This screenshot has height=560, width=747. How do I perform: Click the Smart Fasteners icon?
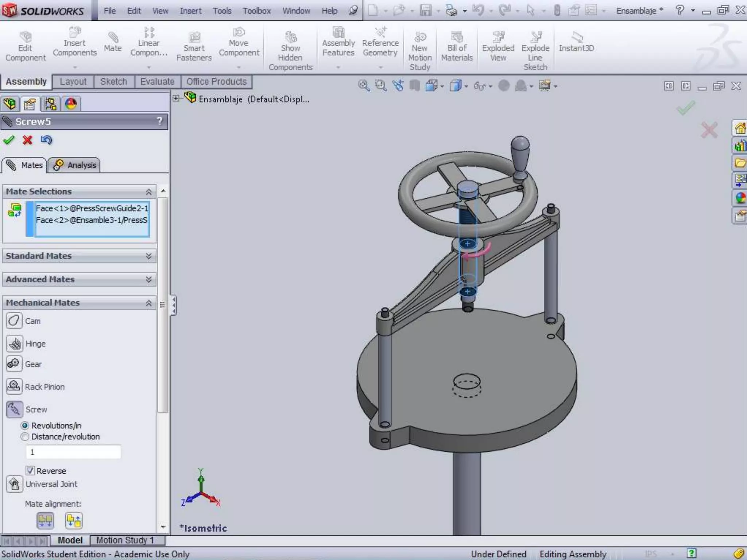click(x=194, y=38)
